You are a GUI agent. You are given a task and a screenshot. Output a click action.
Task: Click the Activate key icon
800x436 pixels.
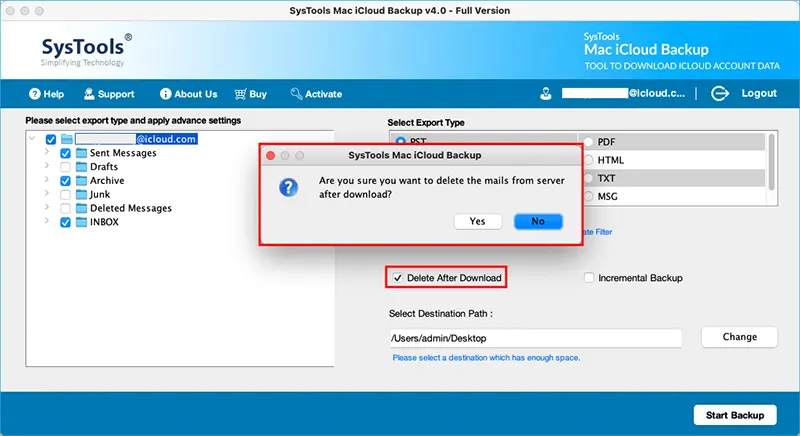click(x=296, y=93)
